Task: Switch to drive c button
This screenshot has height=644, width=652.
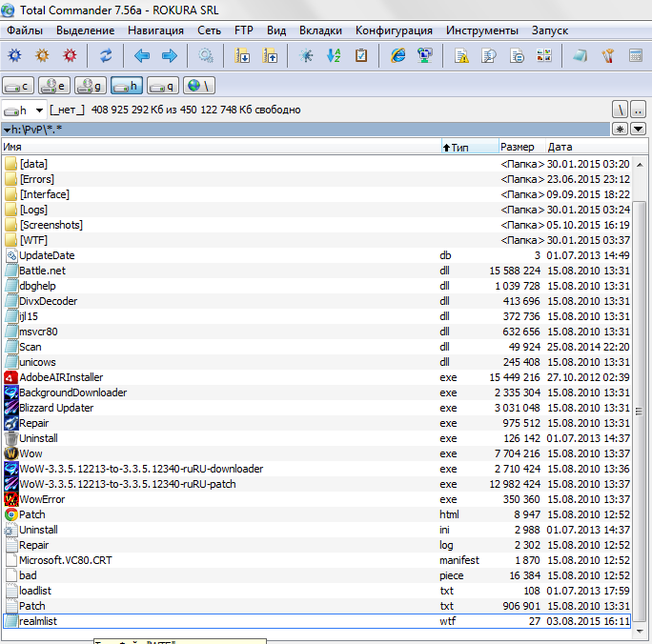Action: (18, 86)
